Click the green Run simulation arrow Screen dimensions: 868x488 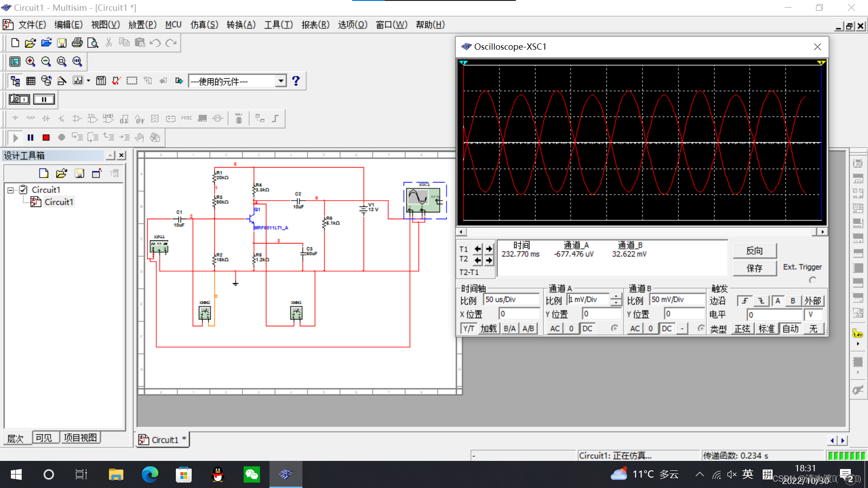(x=15, y=137)
